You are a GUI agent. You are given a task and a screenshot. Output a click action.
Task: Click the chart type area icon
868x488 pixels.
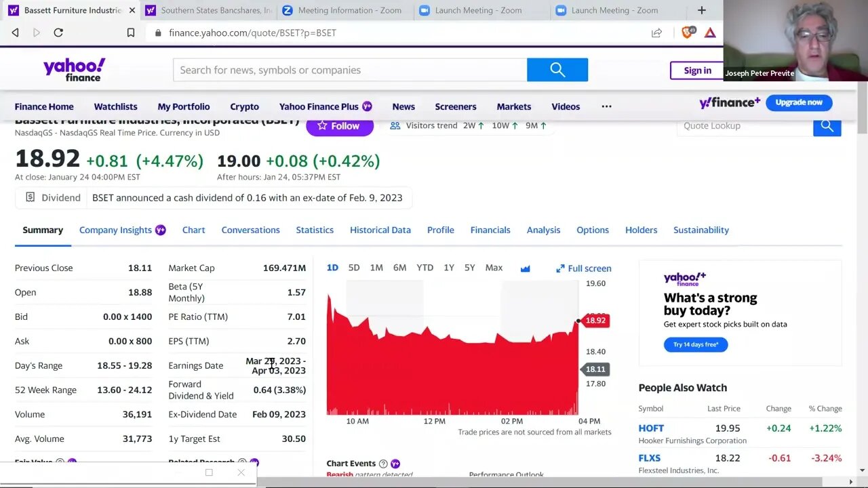(525, 268)
